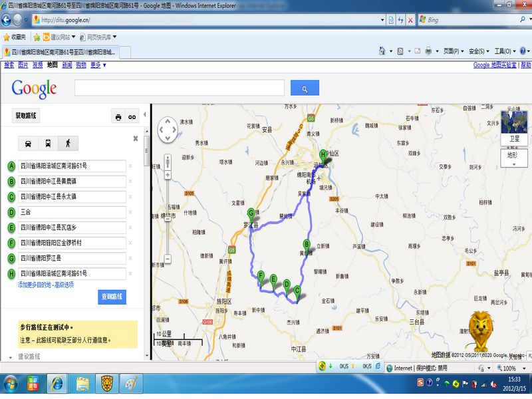
Task: Click the 查询路线 search route button
Action: [x=112, y=297]
